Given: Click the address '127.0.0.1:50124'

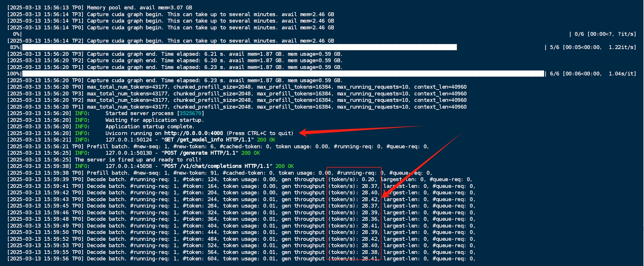Looking at the screenshot, I should coord(129,140).
